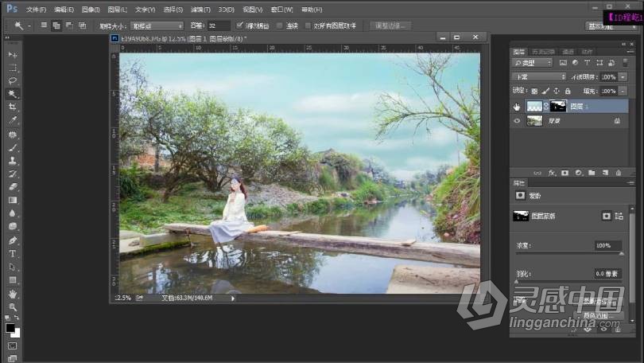
Task: Select the History Brush tool
Action: [12, 174]
